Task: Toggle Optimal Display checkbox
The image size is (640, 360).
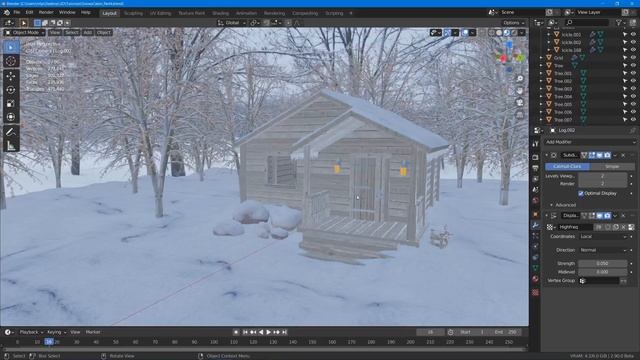Action: [x=581, y=193]
